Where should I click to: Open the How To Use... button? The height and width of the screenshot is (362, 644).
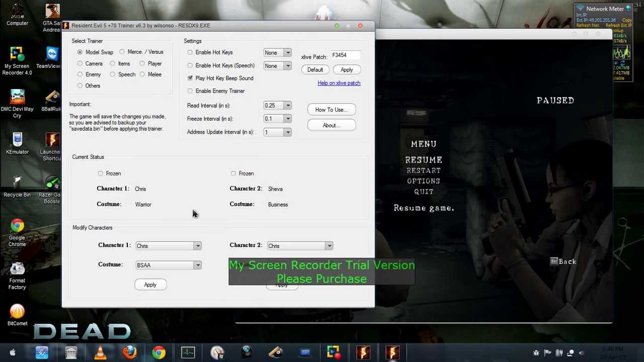332,110
